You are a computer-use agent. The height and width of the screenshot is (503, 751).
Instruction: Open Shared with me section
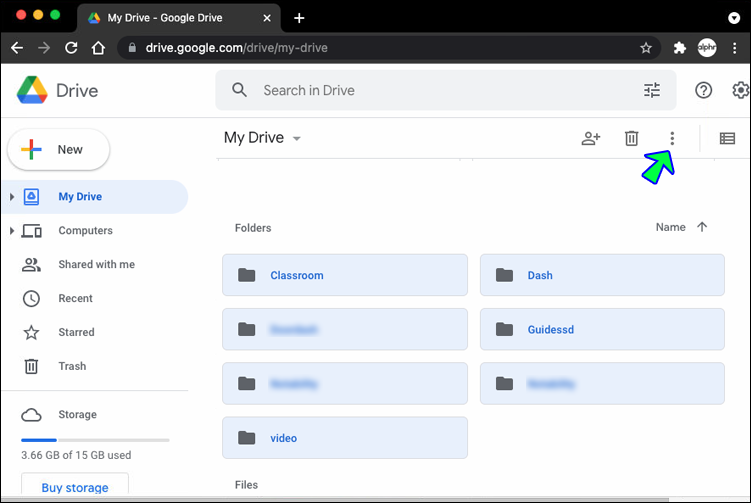point(95,264)
